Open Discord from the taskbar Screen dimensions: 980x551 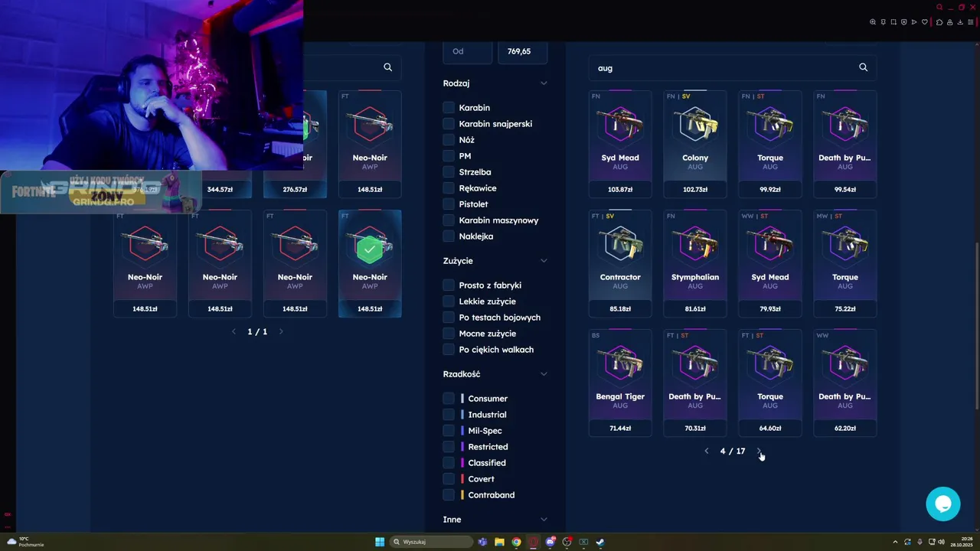[550, 542]
